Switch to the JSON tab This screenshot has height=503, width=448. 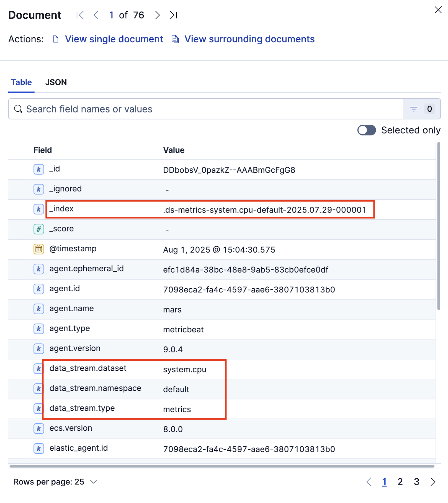[x=56, y=82]
